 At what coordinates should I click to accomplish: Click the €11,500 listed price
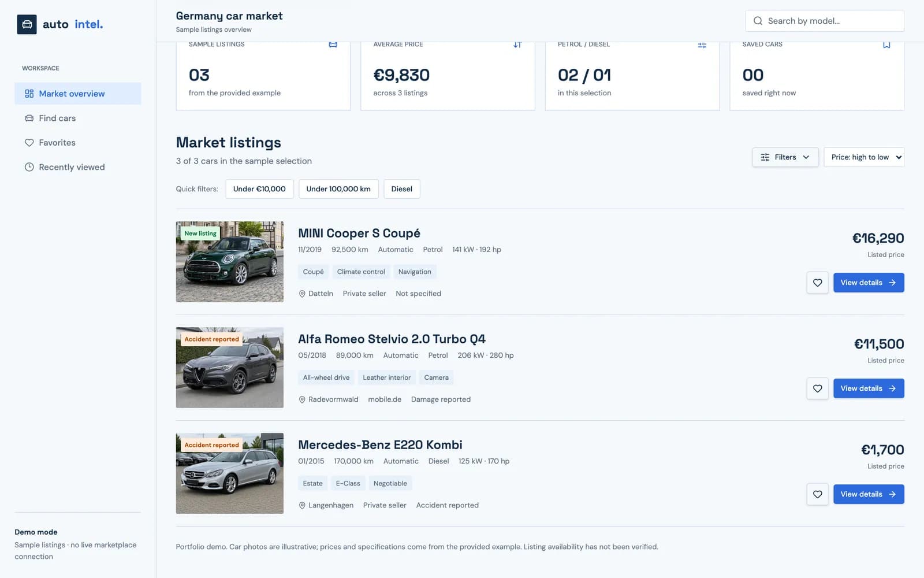879,344
